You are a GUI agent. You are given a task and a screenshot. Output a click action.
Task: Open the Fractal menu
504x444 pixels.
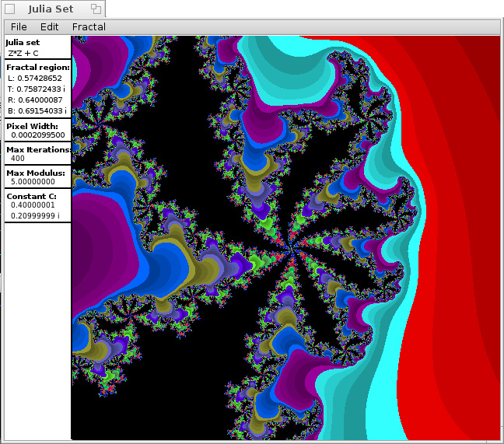pos(89,27)
